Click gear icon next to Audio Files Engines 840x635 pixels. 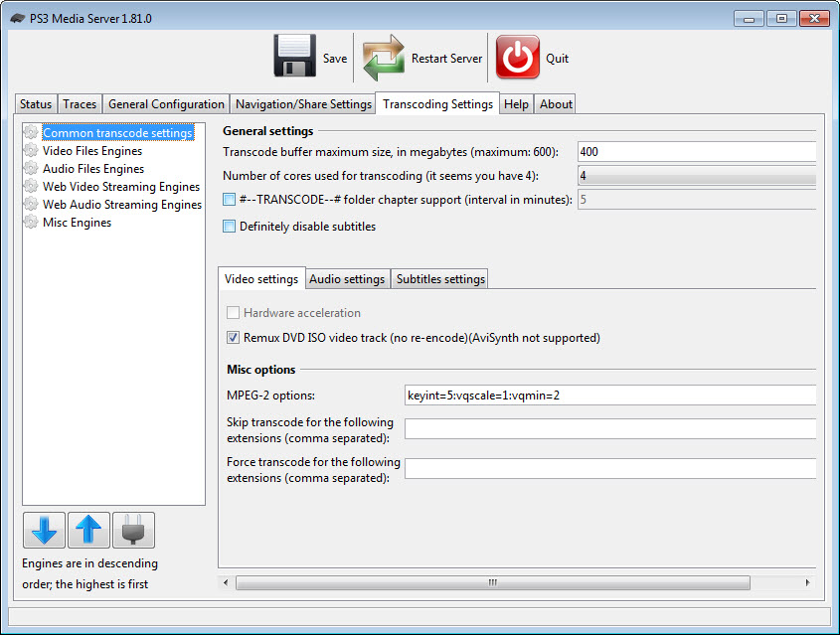[31, 168]
